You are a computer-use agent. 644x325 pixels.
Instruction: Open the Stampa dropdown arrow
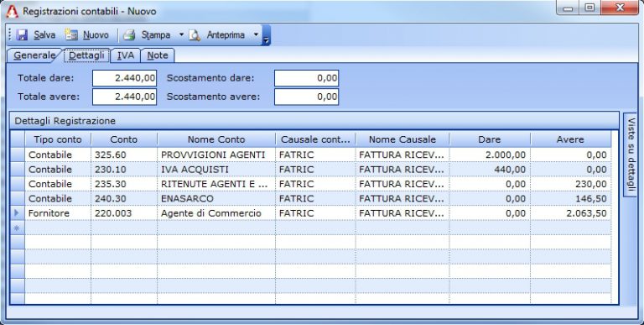pyautogui.click(x=181, y=34)
